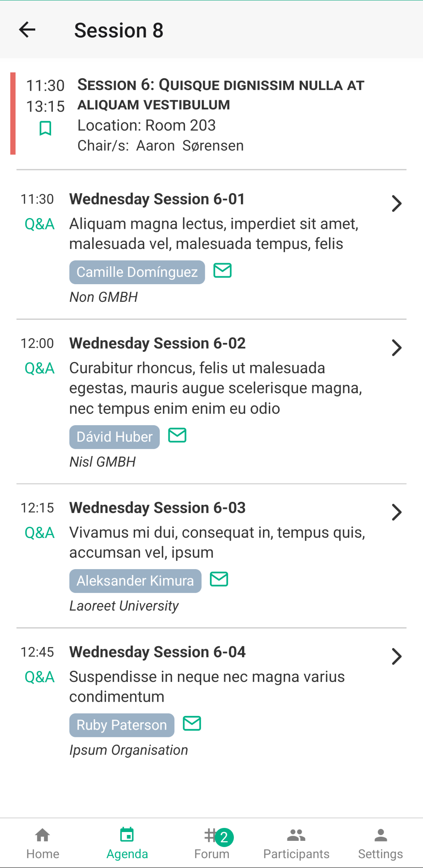
Task: Go back using the arrow icon
Action: (x=28, y=30)
